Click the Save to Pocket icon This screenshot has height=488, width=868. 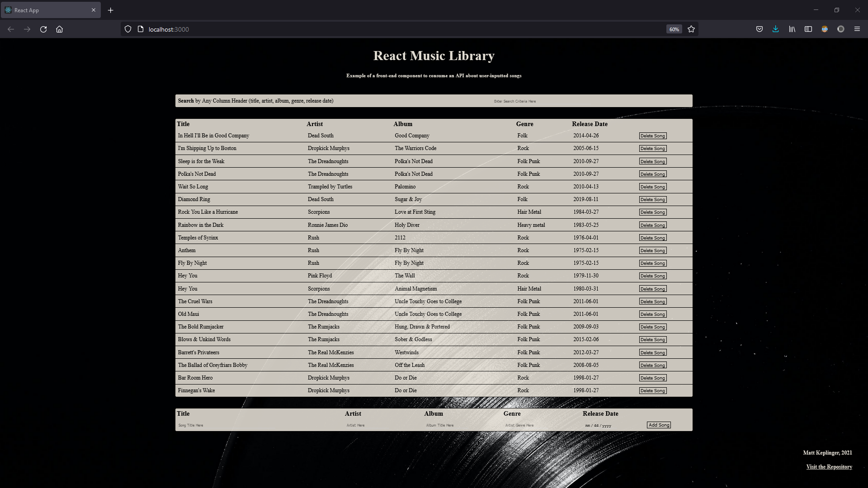[759, 29]
